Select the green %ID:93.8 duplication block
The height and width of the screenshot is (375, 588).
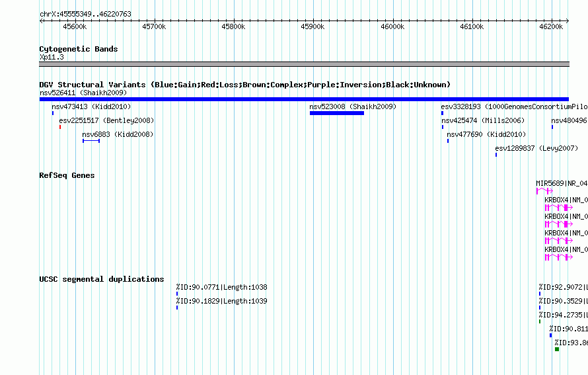[557, 349]
